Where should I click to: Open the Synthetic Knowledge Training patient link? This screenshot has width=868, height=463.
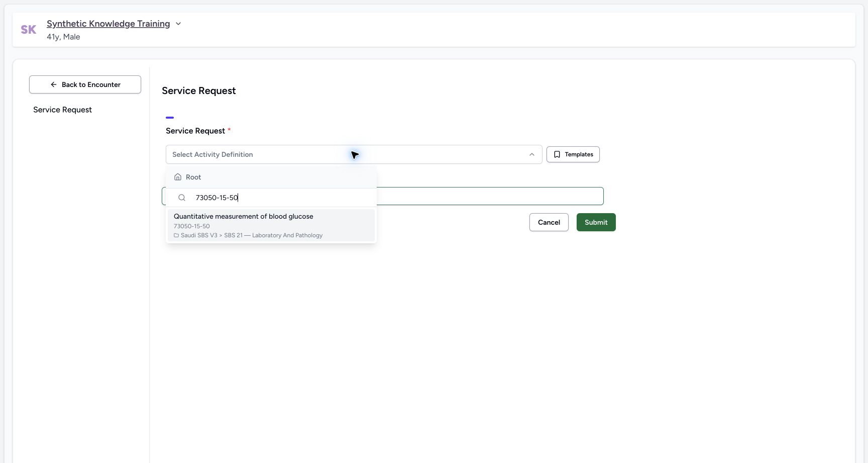point(108,24)
